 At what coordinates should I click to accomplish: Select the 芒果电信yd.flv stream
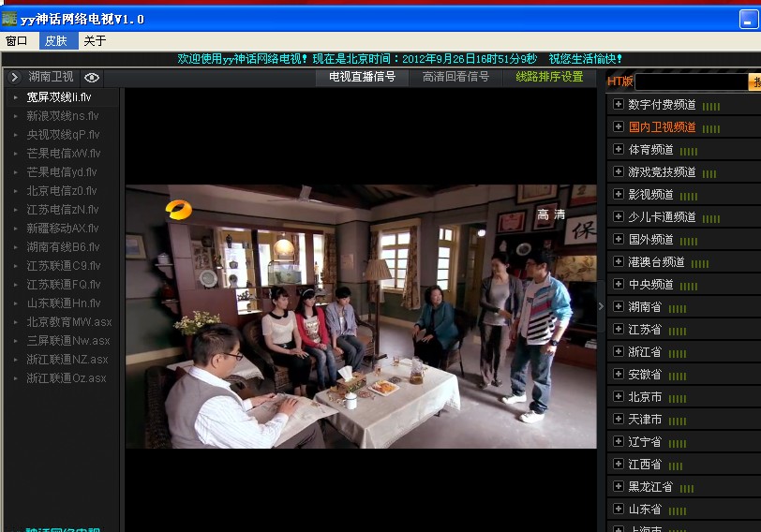(x=63, y=172)
